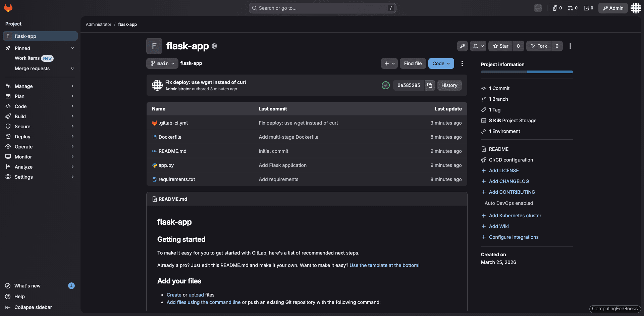
Task: Click the Add LICENSE link
Action: coord(503,171)
